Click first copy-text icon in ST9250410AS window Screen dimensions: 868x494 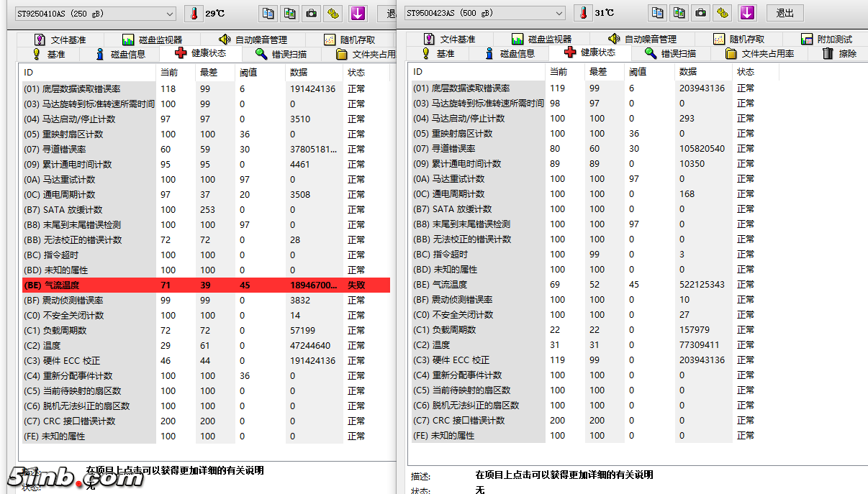pos(268,13)
